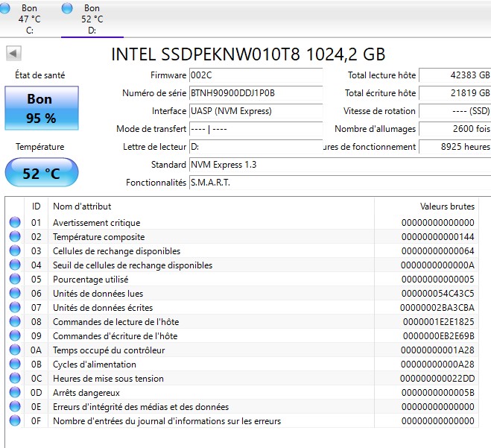Click the Fonctionnalités field S.M.A.R.T.
The height and width of the screenshot is (448, 491).
click(x=340, y=183)
